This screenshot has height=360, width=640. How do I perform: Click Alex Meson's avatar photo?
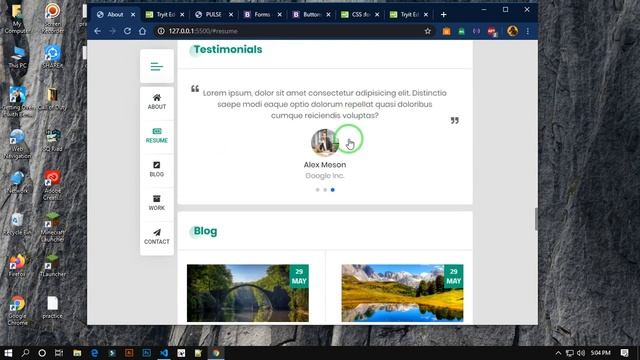(324, 142)
